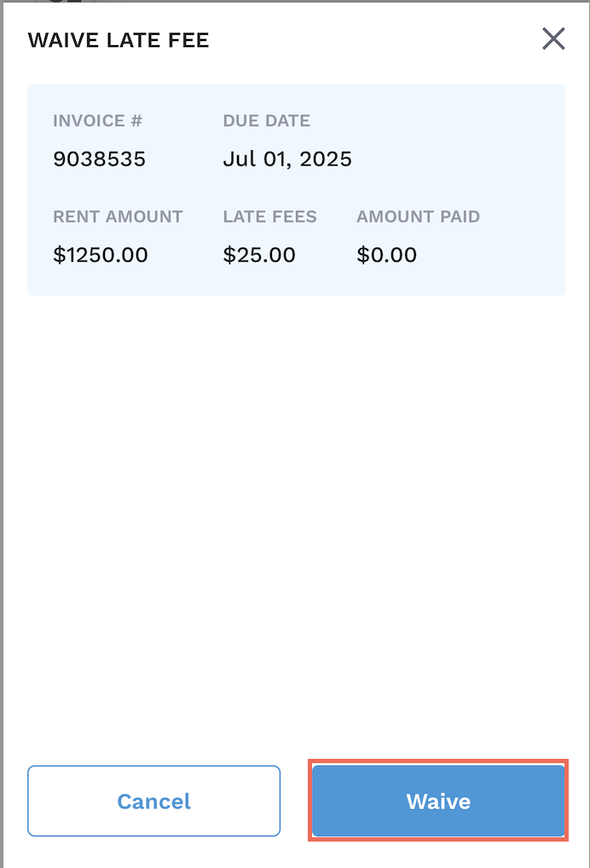
Task: Select the $0.00 amount paid value
Action: tap(386, 254)
